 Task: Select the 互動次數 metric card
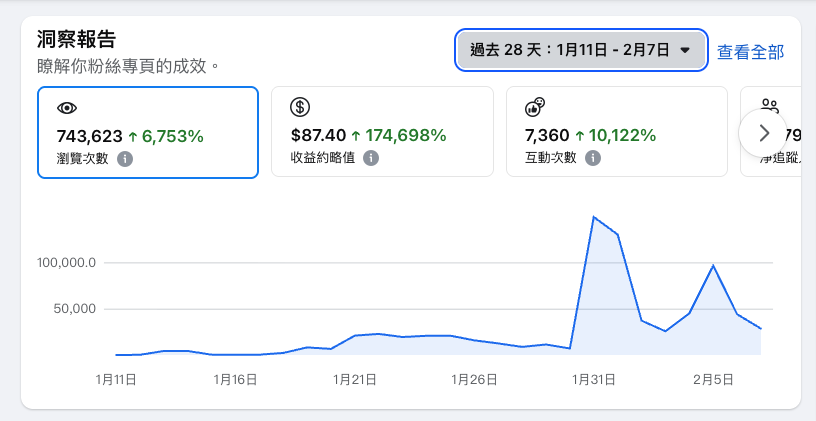617,132
